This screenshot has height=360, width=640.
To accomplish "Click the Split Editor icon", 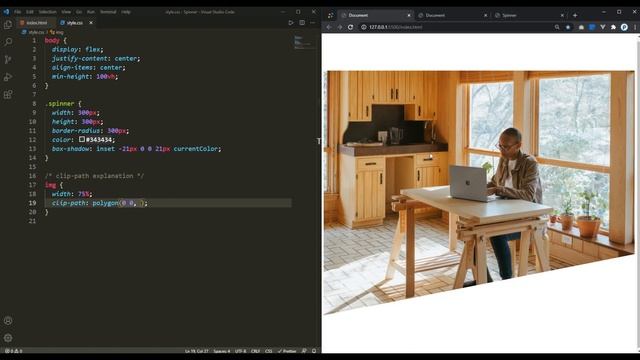I will click(x=302, y=23).
